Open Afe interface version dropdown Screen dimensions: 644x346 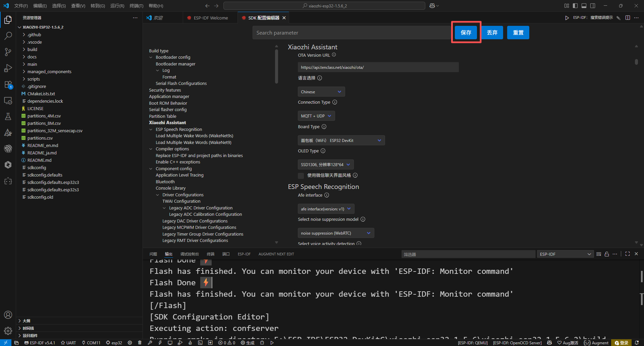click(326, 209)
